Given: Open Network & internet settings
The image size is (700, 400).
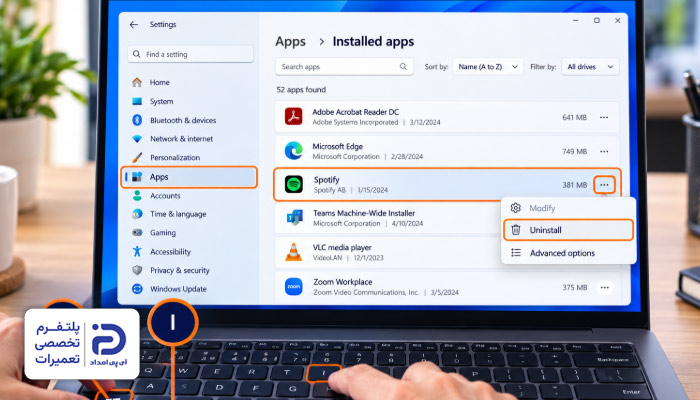Looking at the screenshot, I should (x=181, y=139).
